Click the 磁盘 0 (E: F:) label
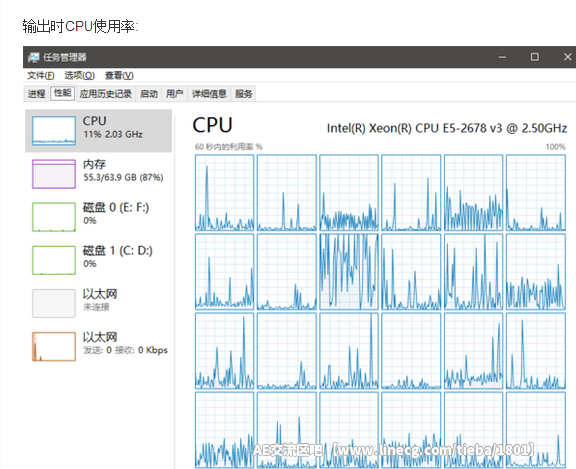The image size is (576, 469). (116, 208)
